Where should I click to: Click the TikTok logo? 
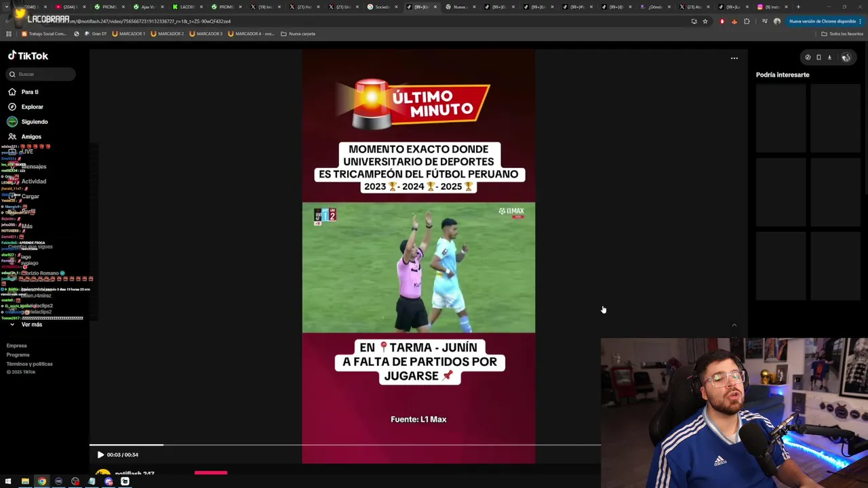click(x=28, y=56)
